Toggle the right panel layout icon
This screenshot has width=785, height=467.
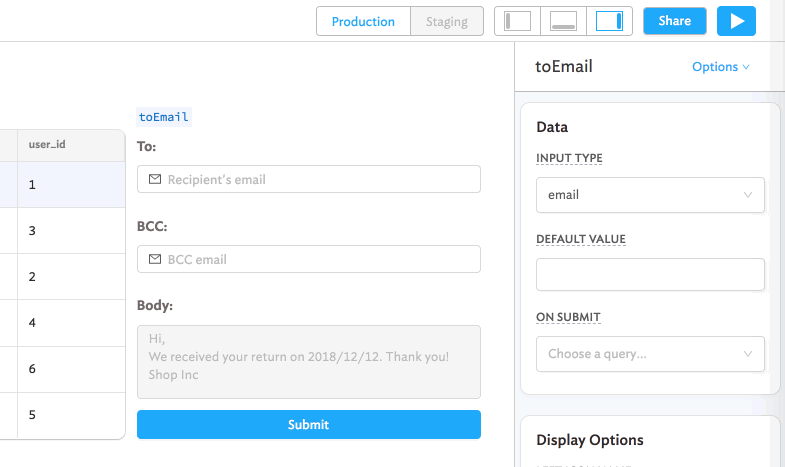[609, 21]
